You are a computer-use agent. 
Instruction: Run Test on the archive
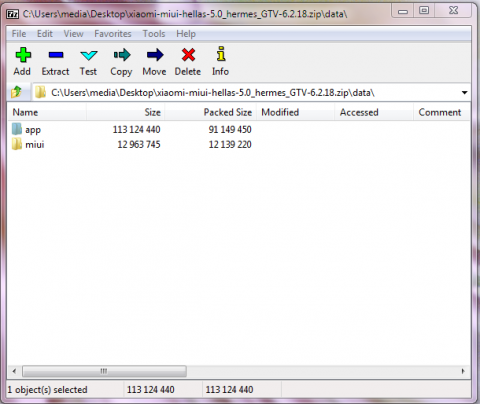pos(89,55)
